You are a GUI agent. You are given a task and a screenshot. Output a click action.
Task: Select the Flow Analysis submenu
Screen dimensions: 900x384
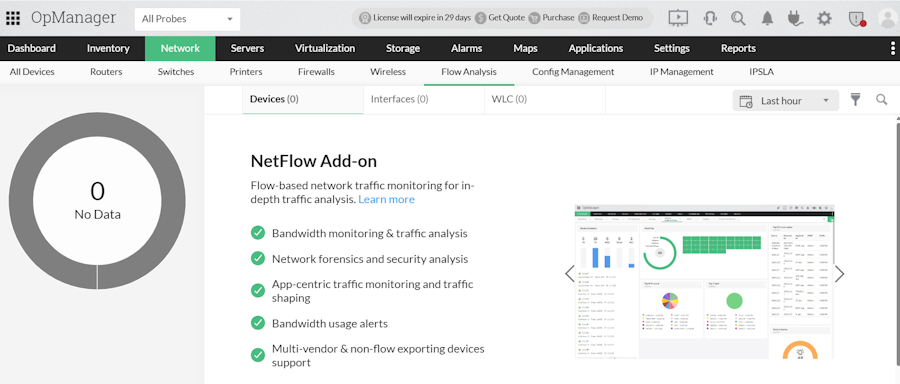[469, 72]
